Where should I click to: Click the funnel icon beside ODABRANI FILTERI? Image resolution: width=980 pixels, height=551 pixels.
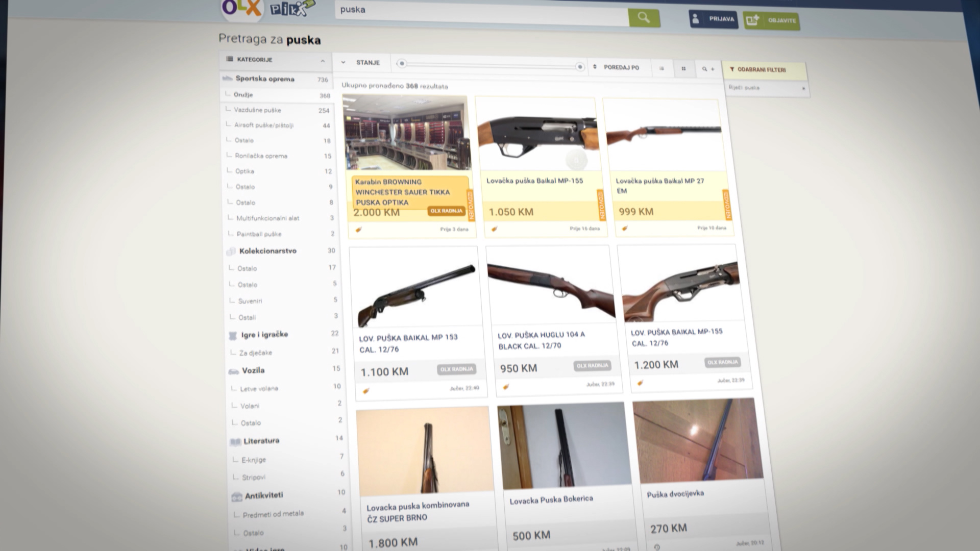click(x=732, y=69)
